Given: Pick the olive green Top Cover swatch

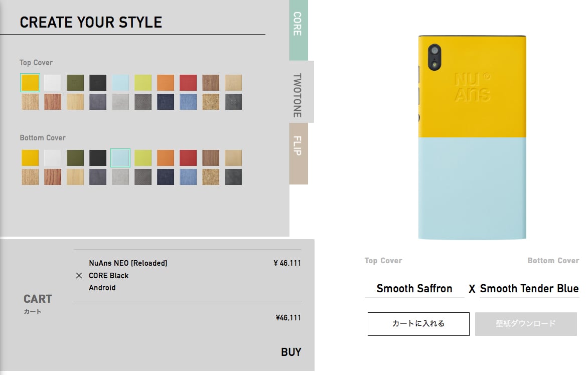Looking at the screenshot, I should click(x=75, y=83).
